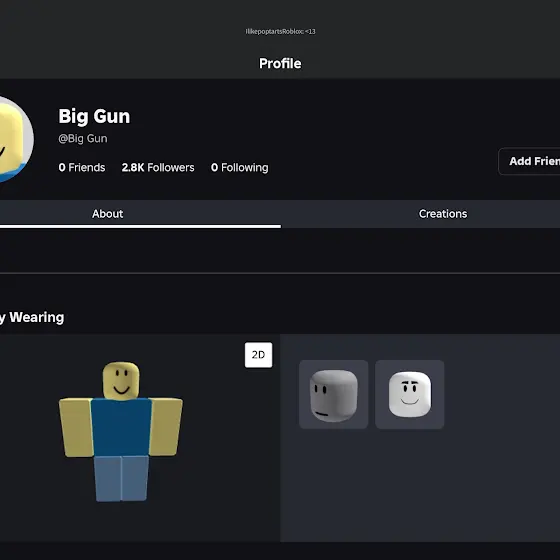Open the 0 Friends list
This screenshot has width=560, height=560.
82,168
